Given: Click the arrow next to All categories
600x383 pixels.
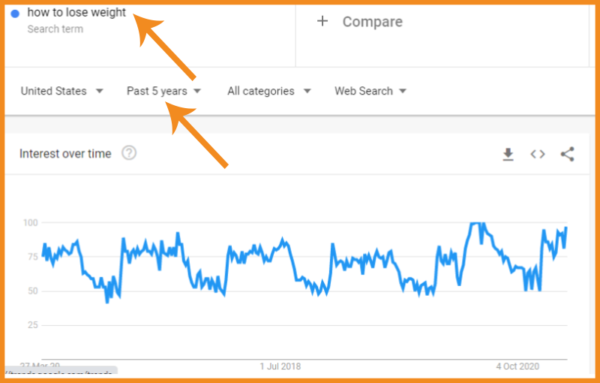Looking at the screenshot, I should click(x=307, y=91).
